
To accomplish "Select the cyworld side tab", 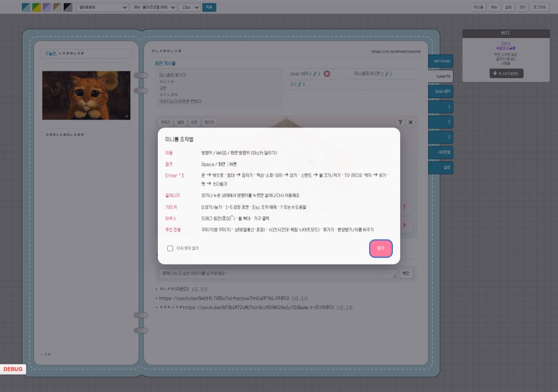I will (441, 76).
